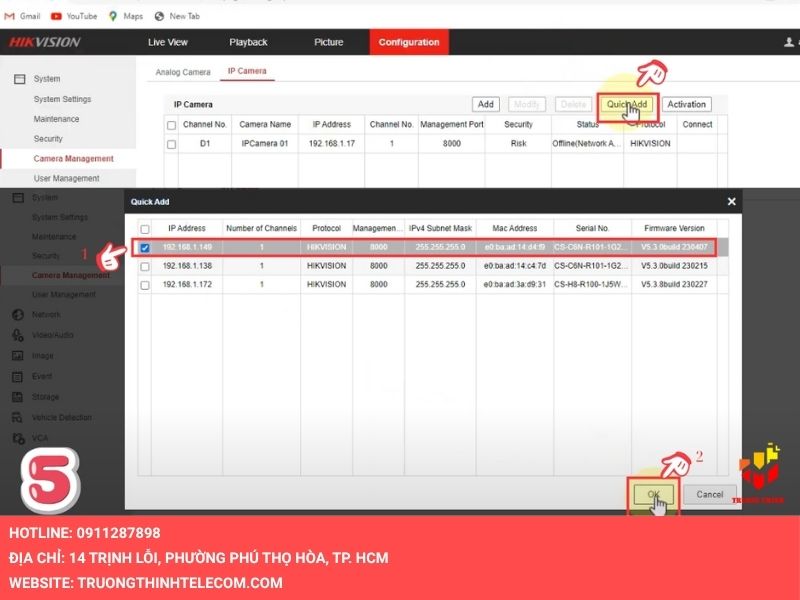Image resolution: width=800 pixels, height=600 pixels.
Task: Select the IP Camera tab
Action: coord(247,71)
